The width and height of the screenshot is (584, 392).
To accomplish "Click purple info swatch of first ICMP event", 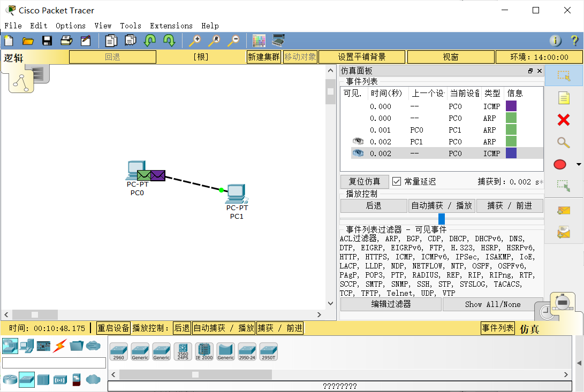I will [511, 106].
